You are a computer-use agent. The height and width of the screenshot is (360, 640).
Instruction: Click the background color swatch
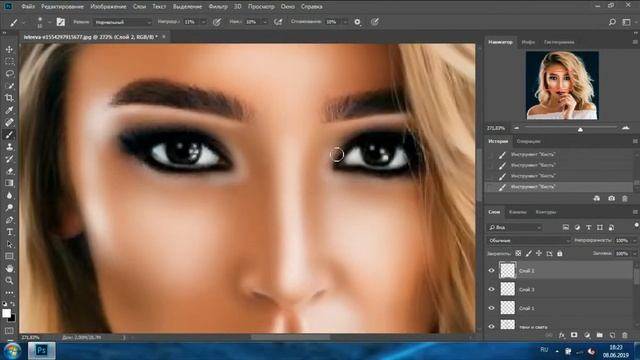13,318
